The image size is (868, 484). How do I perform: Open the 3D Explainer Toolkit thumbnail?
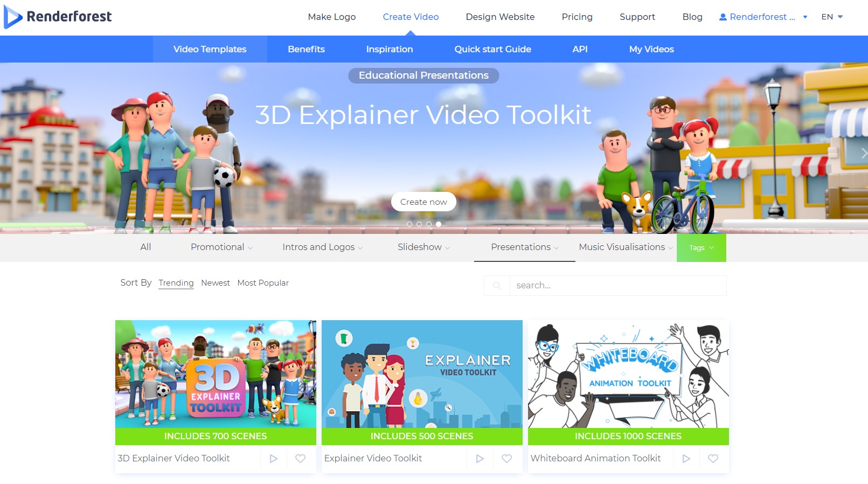coord(216,374)
